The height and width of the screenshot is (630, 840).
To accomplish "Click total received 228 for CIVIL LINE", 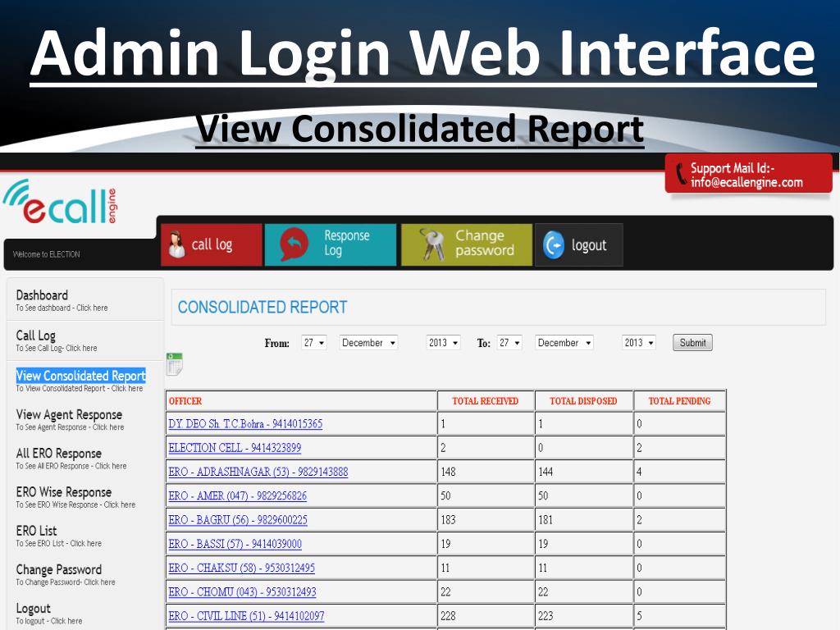I will tap(448, 616).
